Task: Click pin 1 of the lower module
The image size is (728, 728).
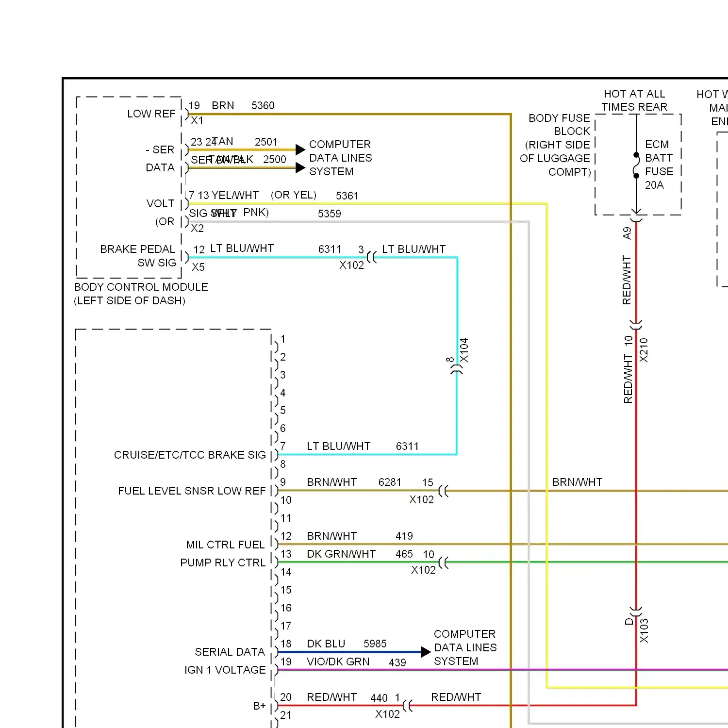Action: coord(283,339)
